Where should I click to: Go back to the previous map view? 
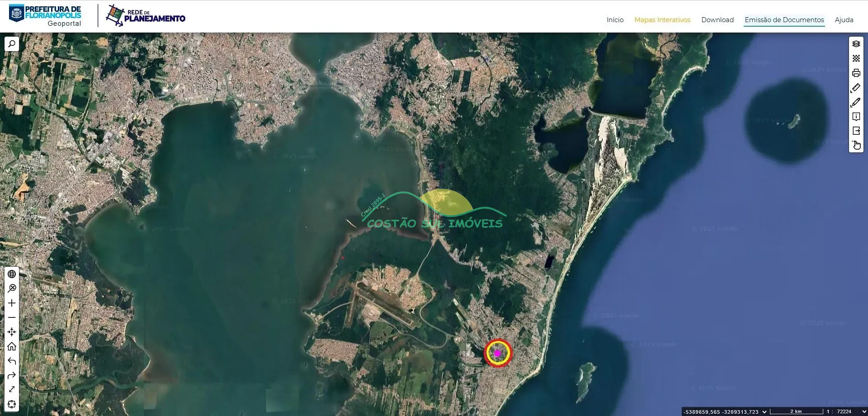click(12, 361)
